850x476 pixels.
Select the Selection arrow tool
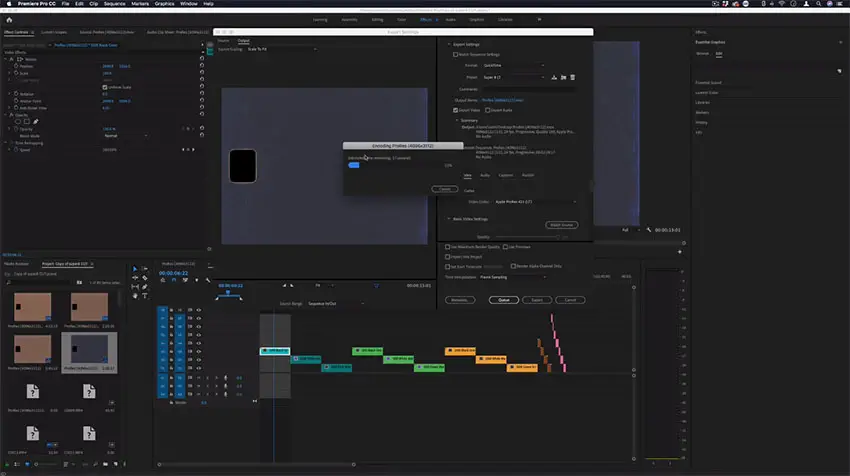(135, 269)
